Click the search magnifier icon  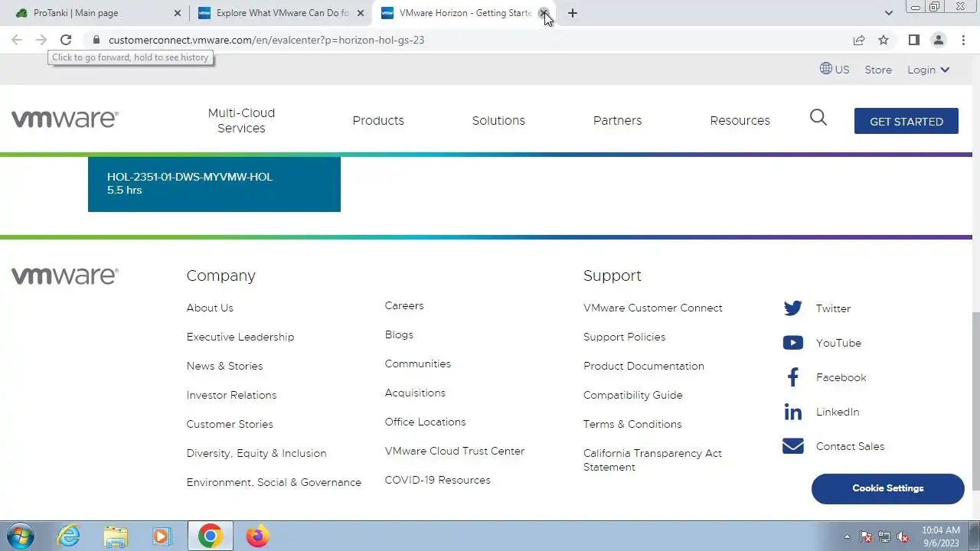point(818,117)
